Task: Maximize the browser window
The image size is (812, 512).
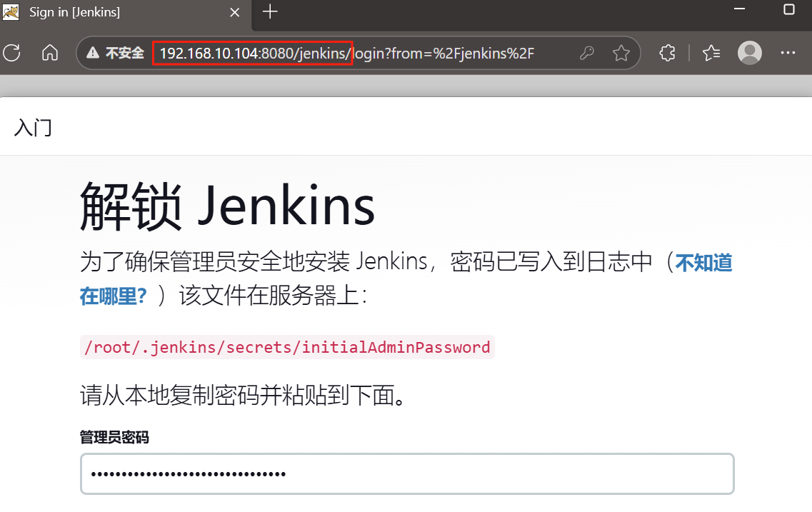Action: (788, 9)
